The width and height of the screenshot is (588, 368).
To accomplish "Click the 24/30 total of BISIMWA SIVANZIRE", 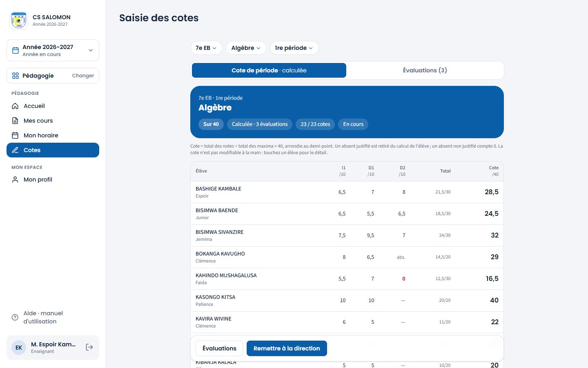I will pos(445,236).
